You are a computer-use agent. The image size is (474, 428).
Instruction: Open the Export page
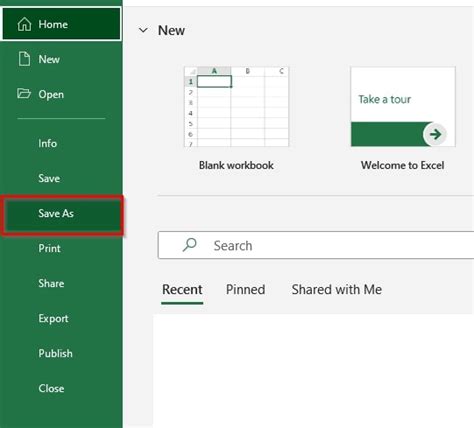click(x=53, y=319)
